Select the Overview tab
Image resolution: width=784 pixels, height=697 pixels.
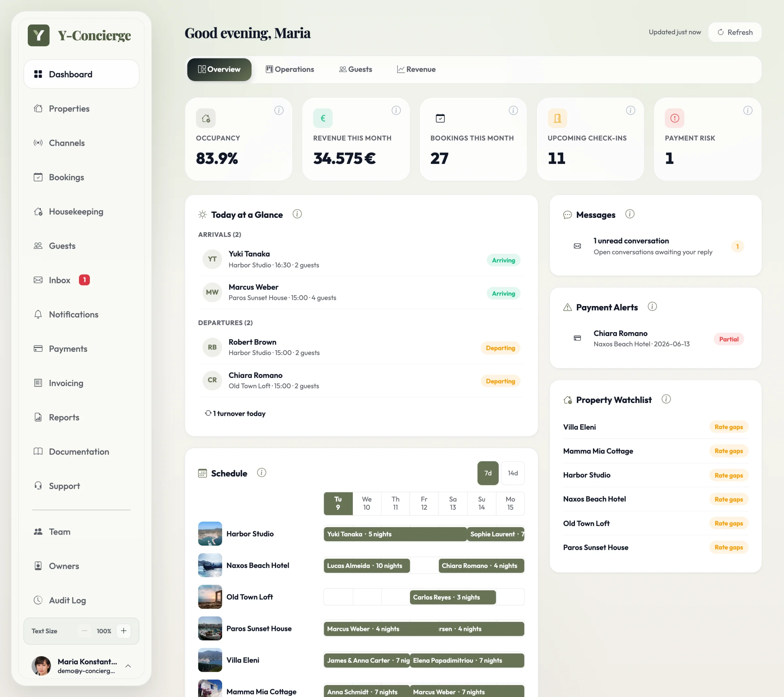[x=219, y=70]
